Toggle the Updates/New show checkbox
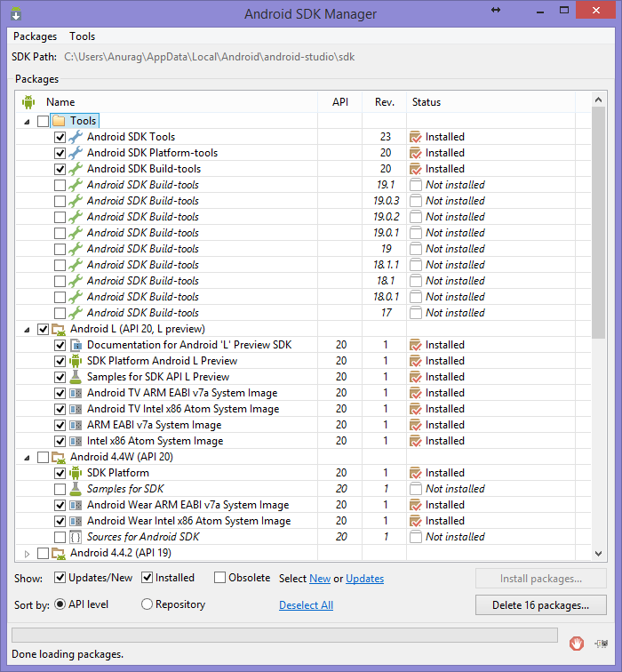Screen dimensions: 622x672 [x=60, y=578]
